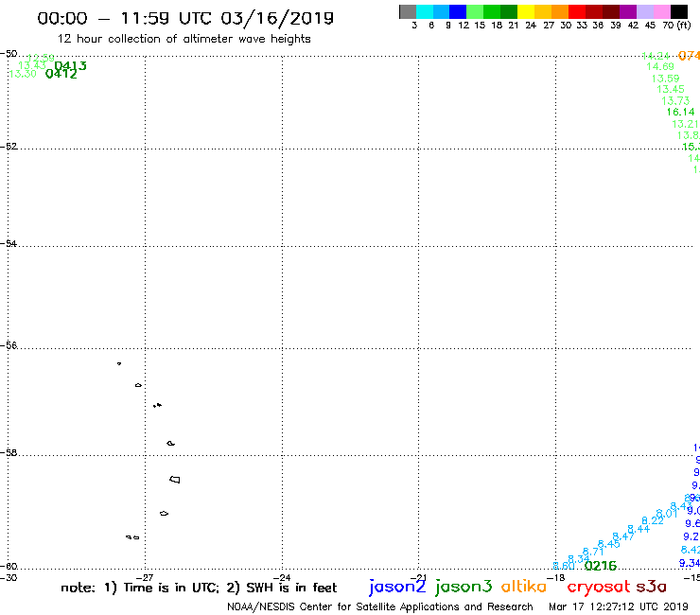This screenshot has width=700, height=615.
Task: Click the NOAA/NESDIS credit line
Action: point(380,606)
